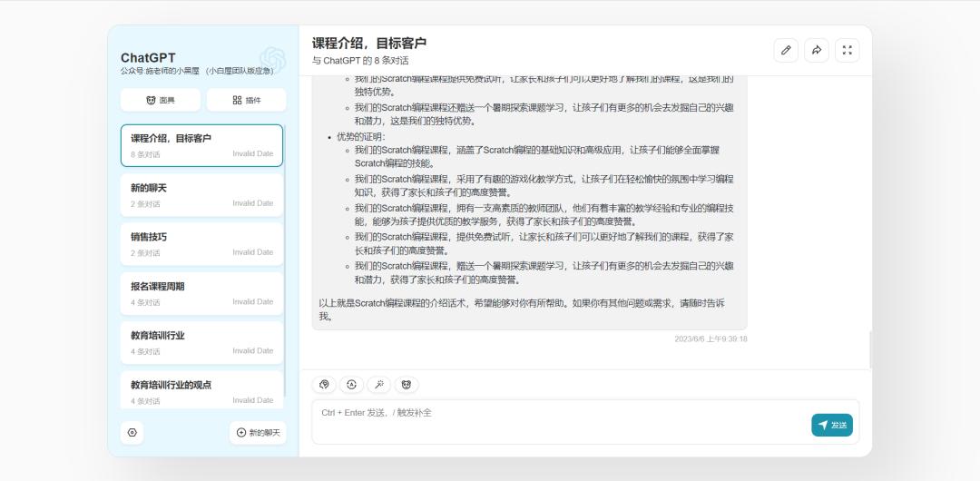Open the 报名课程周期 conversation

pyautogui.click(x=201, y=294)
